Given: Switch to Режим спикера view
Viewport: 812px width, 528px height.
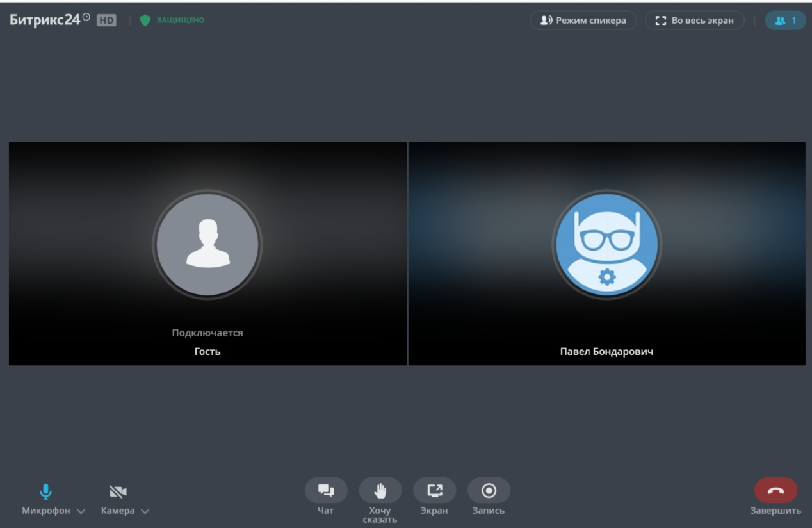Looking at the screenshot, I should pyautogui.click(x=583, y=21).
